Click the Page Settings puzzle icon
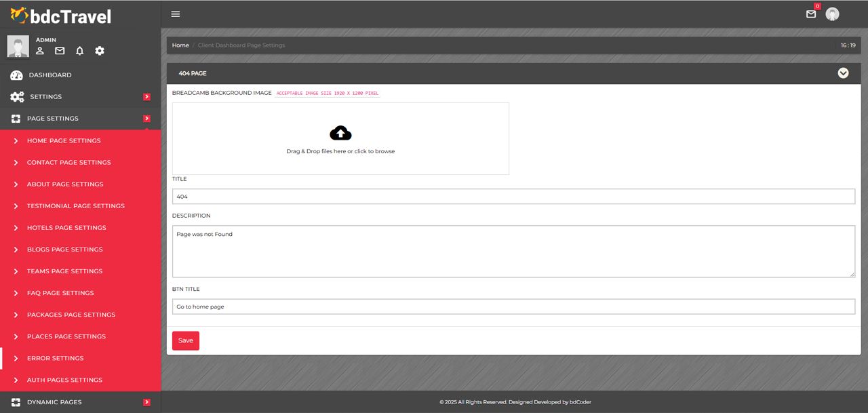Image resolution: width=868 pixels, height=413 pixels. (16, 119)
